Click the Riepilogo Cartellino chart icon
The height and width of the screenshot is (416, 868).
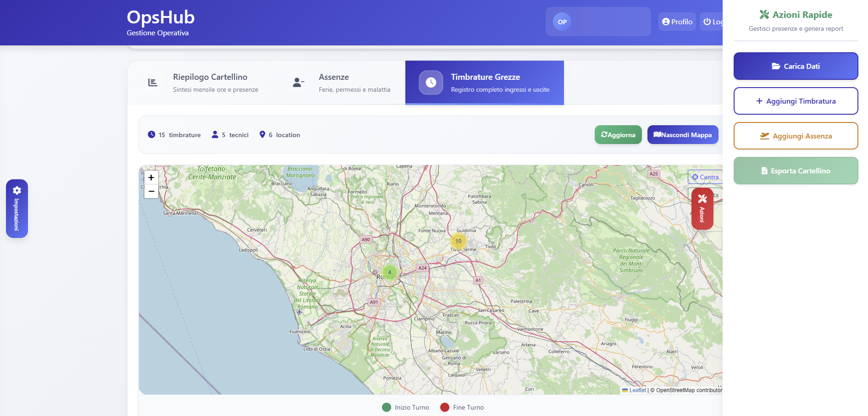click(153, 83)
